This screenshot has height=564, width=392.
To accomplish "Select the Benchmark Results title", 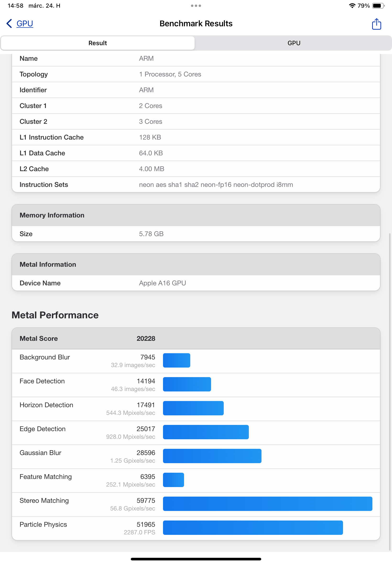I will point(196,24).
